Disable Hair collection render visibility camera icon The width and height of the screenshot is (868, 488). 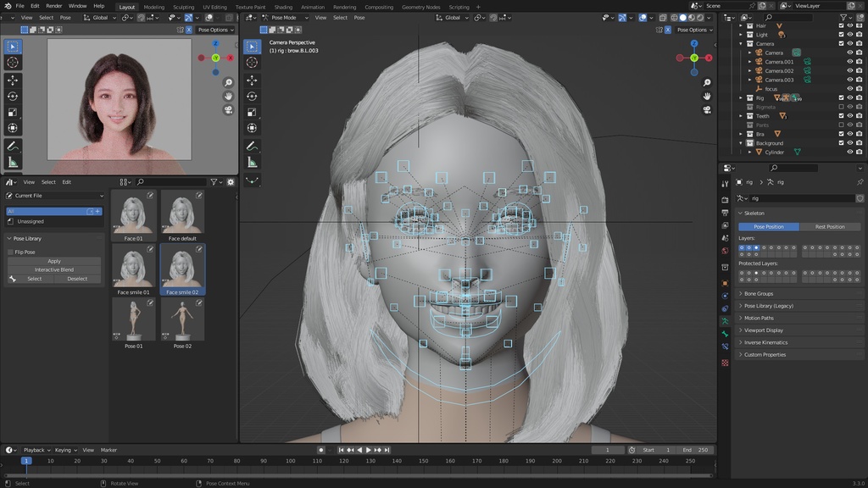859,25
